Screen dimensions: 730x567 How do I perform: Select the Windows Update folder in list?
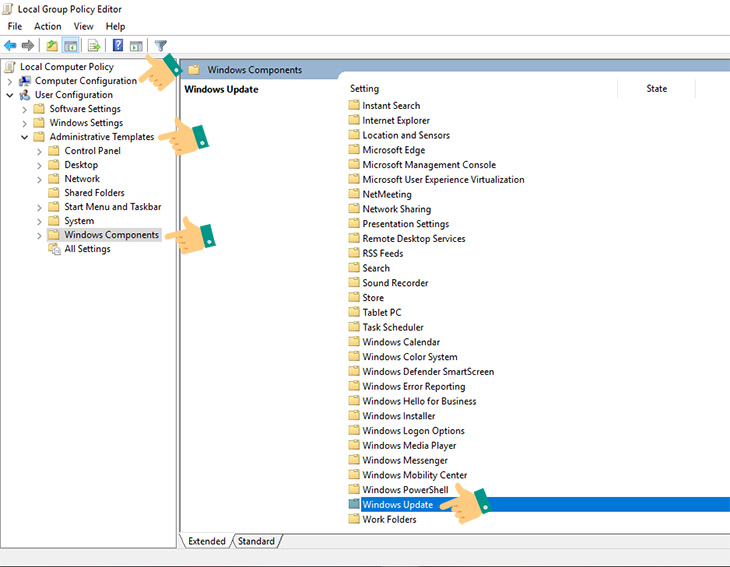tap(397, 505)
